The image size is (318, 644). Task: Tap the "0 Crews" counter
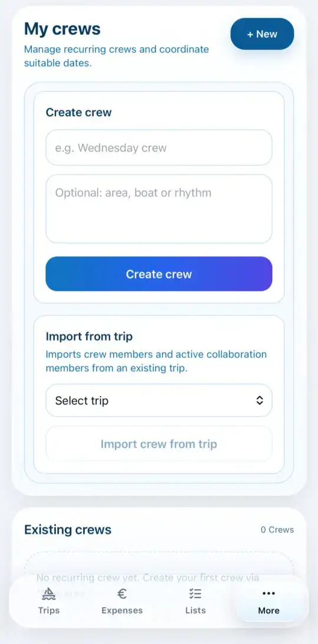tap(277, 530)
